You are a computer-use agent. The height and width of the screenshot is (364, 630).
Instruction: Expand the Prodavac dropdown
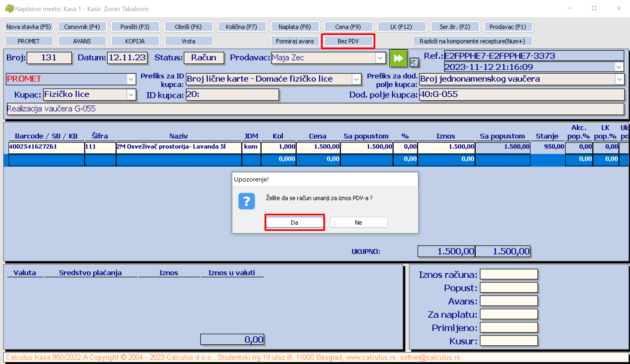pyautogui.click(x=380, y=58)
